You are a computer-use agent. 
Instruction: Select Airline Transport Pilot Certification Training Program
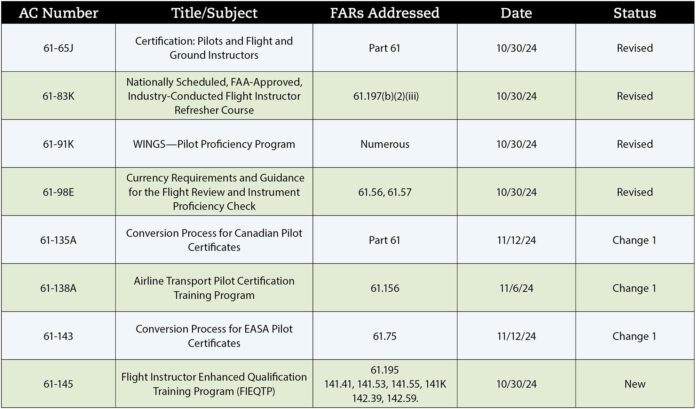tap(214, 288)
